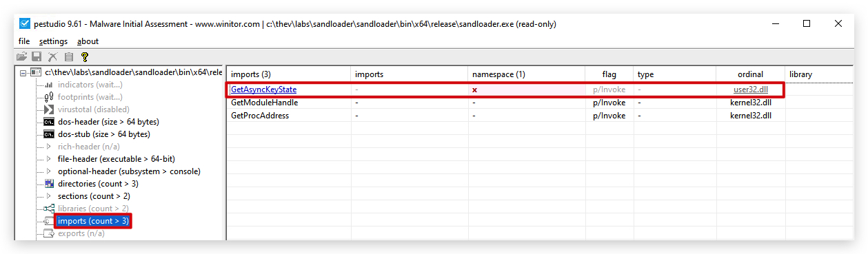This screenshot has width=868, height=254.
Task: Click the yellow help question mark icon
Action: click(85, 57)
